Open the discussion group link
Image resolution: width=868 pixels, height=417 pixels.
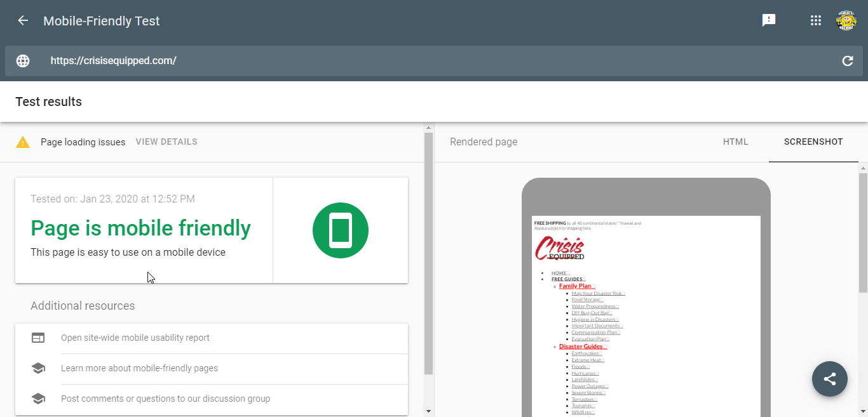coord(165,399)
